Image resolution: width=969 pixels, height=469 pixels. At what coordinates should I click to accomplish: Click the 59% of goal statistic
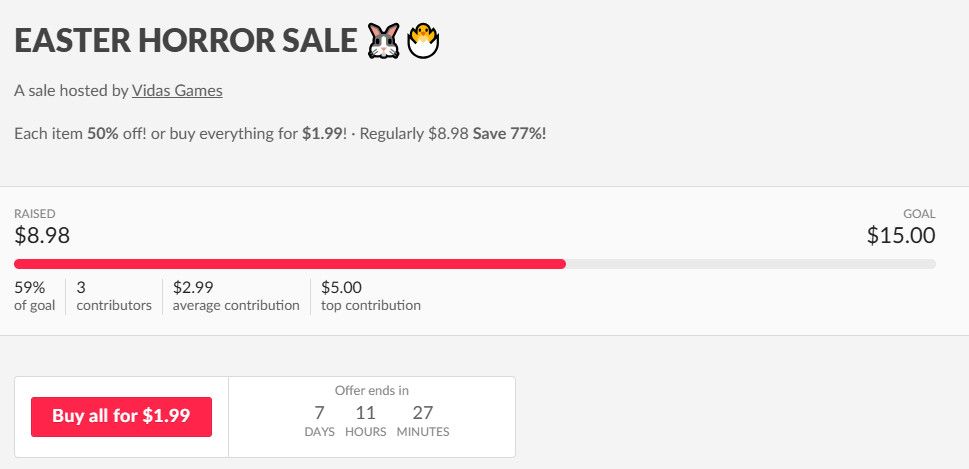coord(35,296)
